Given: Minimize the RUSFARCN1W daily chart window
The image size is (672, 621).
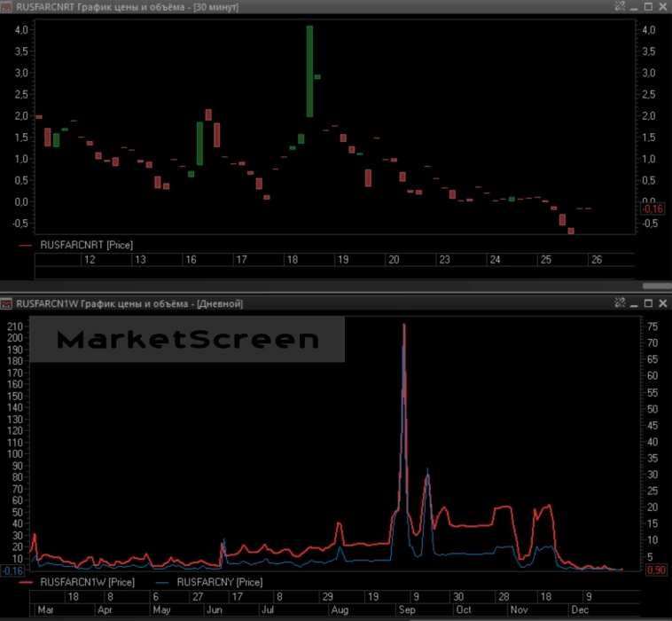Looking at the screenshot, I should [x=634, y=303].
